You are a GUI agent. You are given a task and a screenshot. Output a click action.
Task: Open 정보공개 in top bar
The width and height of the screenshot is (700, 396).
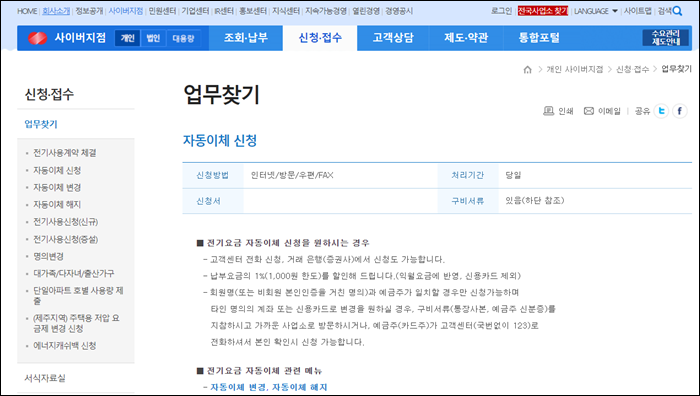tap(89, 11)
